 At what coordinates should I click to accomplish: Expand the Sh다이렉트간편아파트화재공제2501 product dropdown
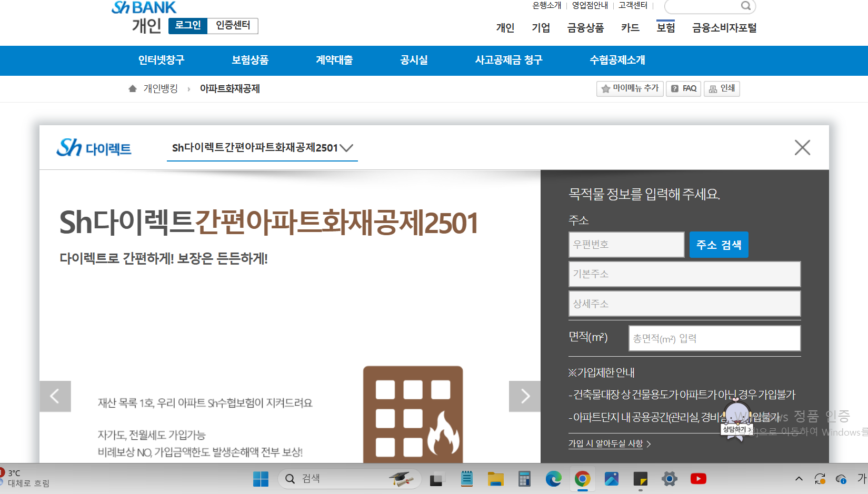(262, 148)
